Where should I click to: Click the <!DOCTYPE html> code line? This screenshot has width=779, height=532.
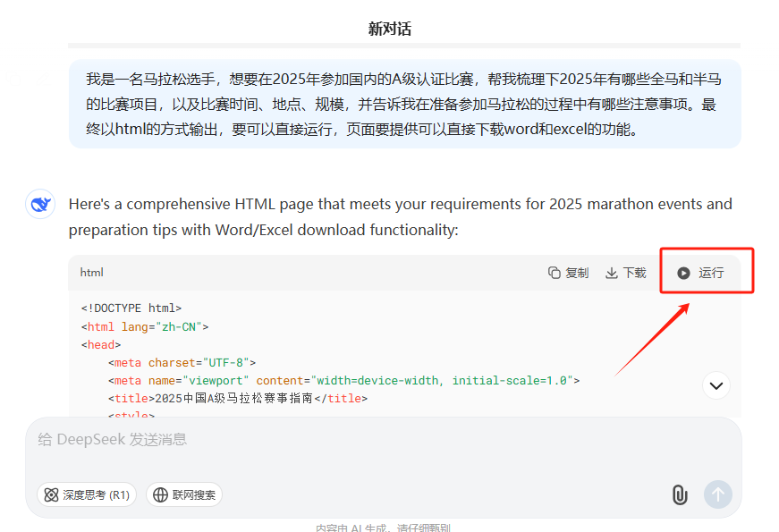[x=131, y=308]
